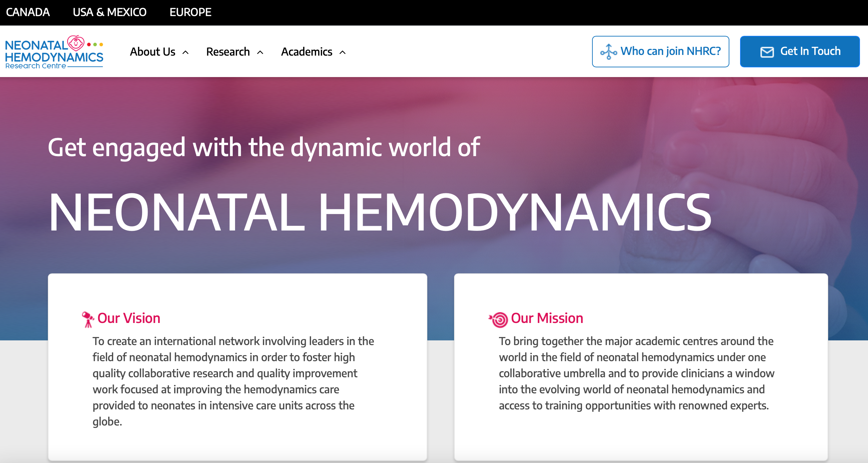The width and height of the screenshot is (868, 463).
Task: Open the About Us menu
Action: pyautogui.click(x=153, y=52)
